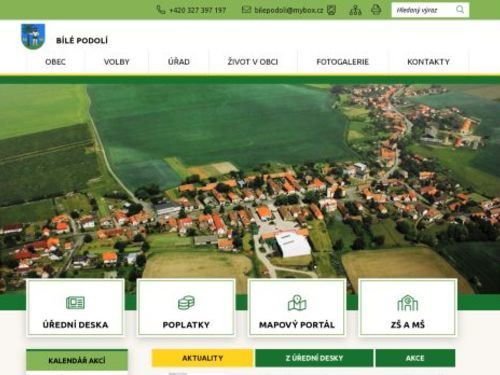Open the sitemap icon in top bar
This screenshot has width=500, height=375.
pos(355,10)
